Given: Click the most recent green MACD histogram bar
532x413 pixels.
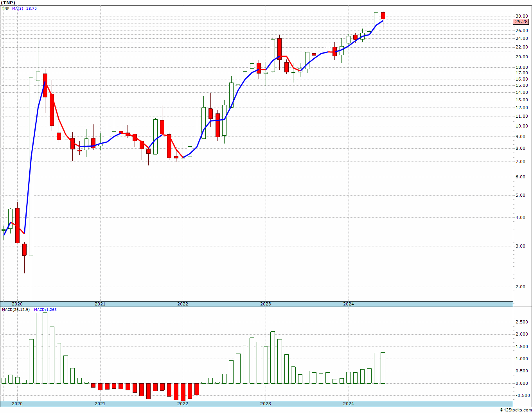Looking at the screenshot, I should tap(383, 368).
